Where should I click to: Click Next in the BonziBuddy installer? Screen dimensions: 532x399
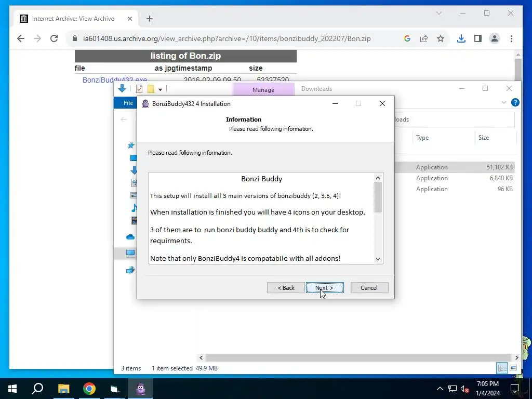point(325,288)
